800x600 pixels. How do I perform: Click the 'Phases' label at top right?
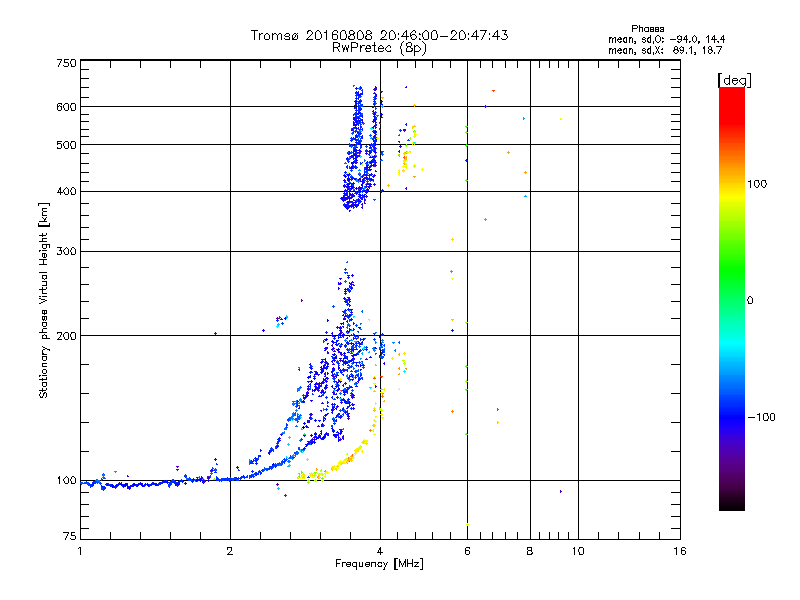click(647, 29)
